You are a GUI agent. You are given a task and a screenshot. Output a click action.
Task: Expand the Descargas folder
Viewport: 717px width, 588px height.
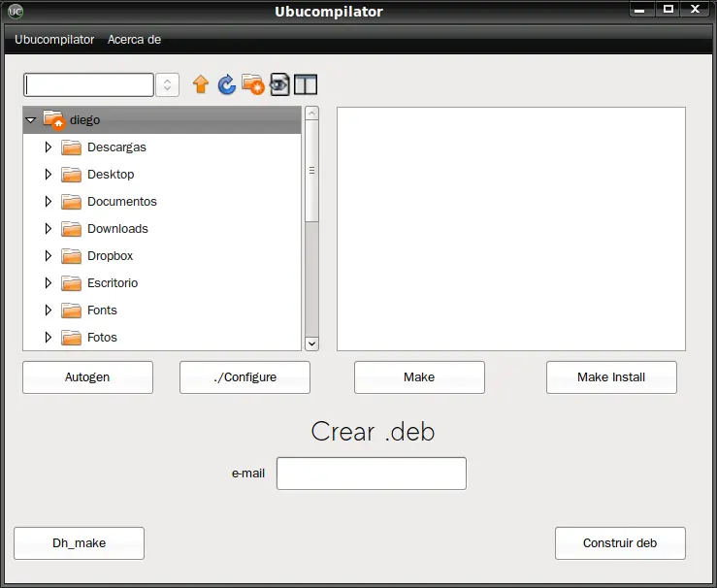(48, 147)
